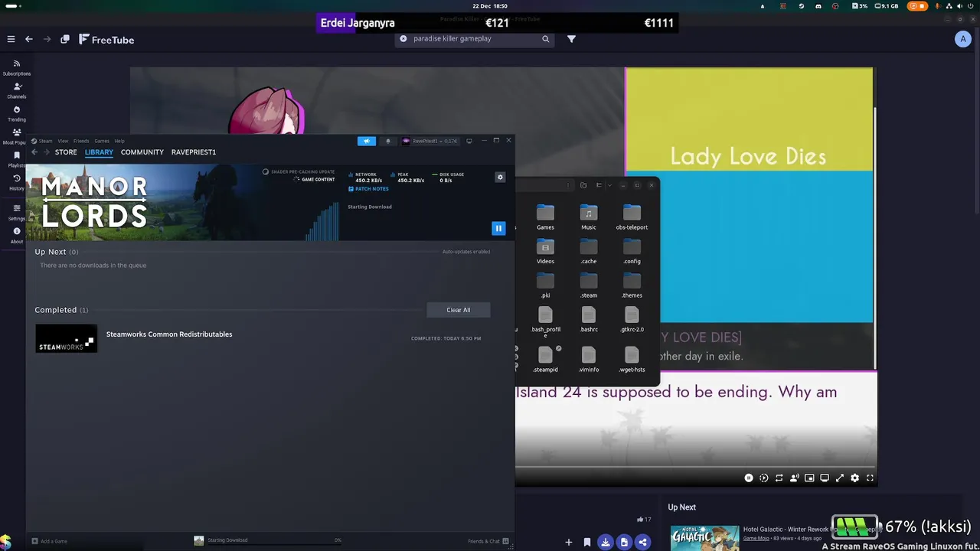Open the FreeTube hamburger menu
The image size is (980, 551).
[11, 39]
